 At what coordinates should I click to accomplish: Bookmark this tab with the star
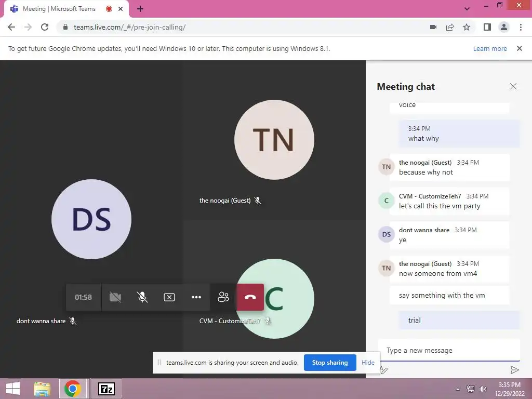coord(467,27)
